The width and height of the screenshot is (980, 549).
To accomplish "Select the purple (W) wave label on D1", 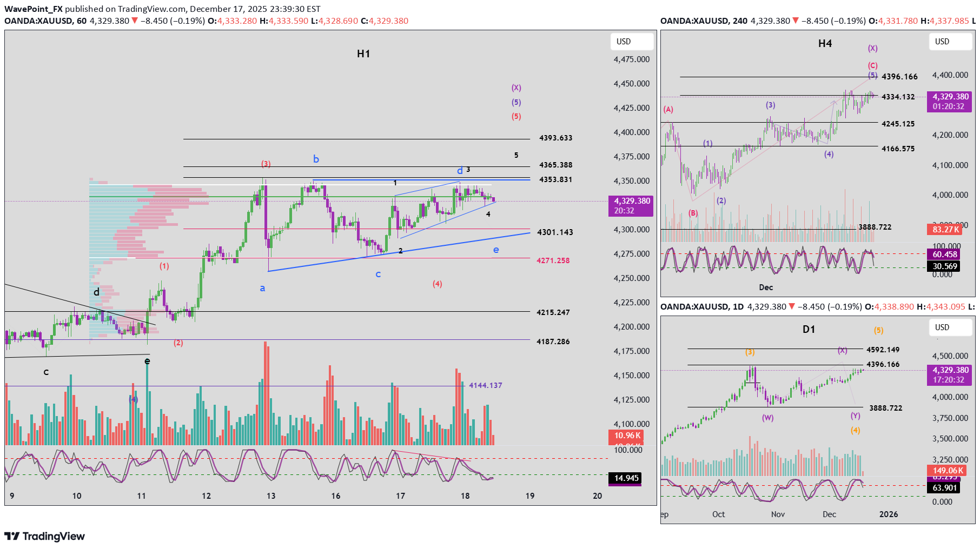I will pyautogui.click(x=767, y=418).
